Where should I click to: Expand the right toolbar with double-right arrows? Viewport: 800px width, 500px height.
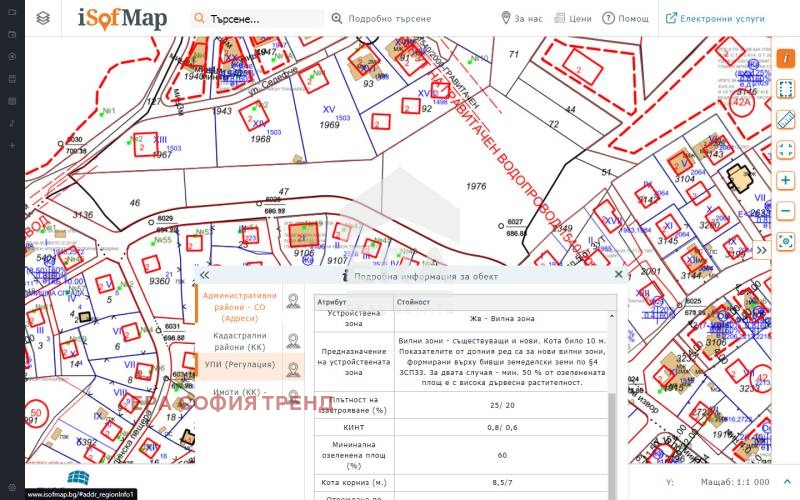pos(761,250)
